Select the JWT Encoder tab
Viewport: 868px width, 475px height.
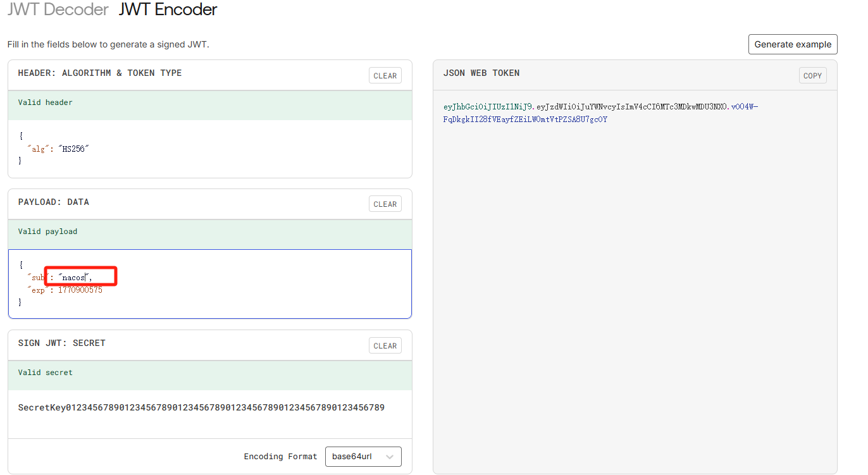tap(168, 9)
